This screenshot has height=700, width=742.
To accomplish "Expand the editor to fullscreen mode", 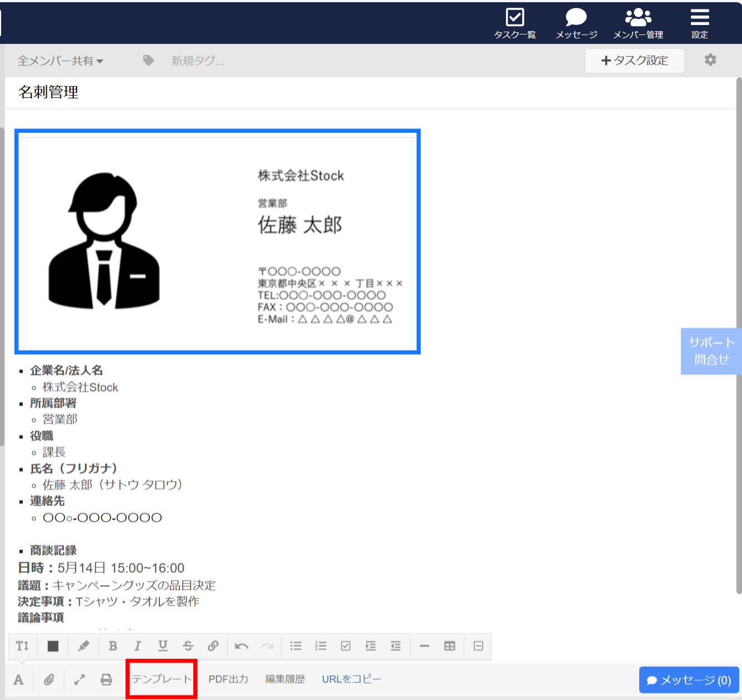I will pos(79,679).
